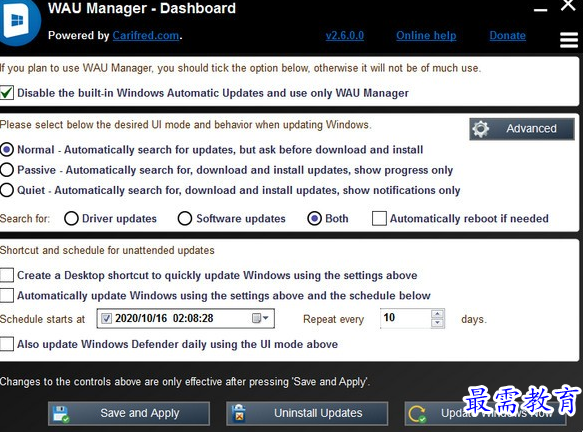Click the Update Windows Now refresh icon
Viewport: 587px width, 432px height.
(417, 414)
